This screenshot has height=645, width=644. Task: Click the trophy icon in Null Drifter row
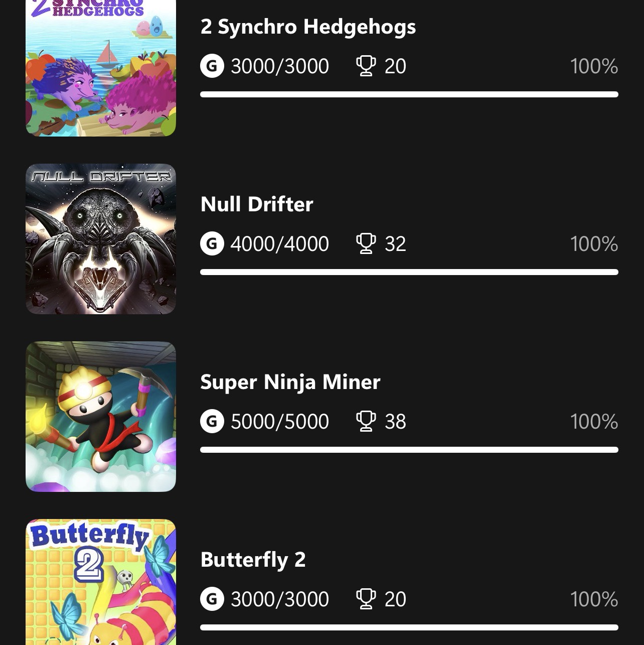[x=366, y=243]
